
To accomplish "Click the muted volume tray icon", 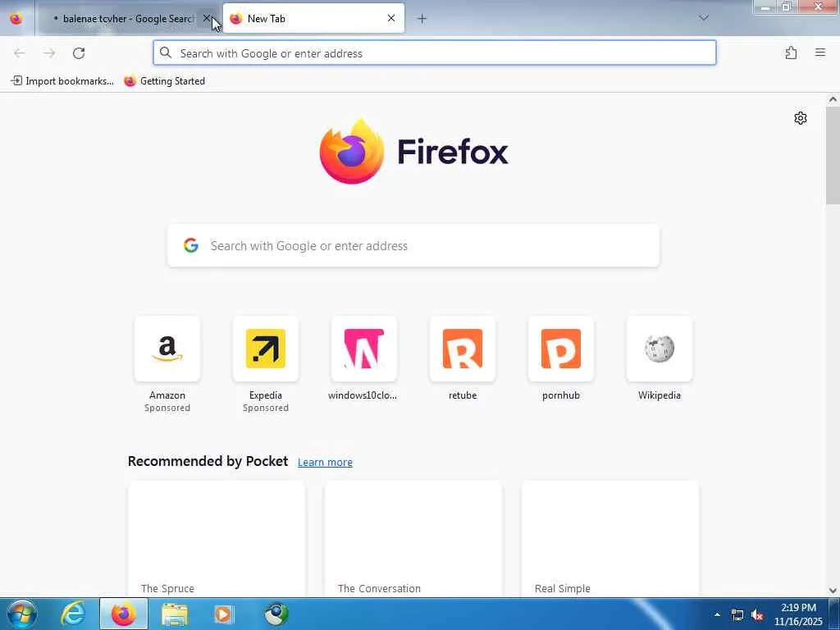I will click(x=757, y=615).
